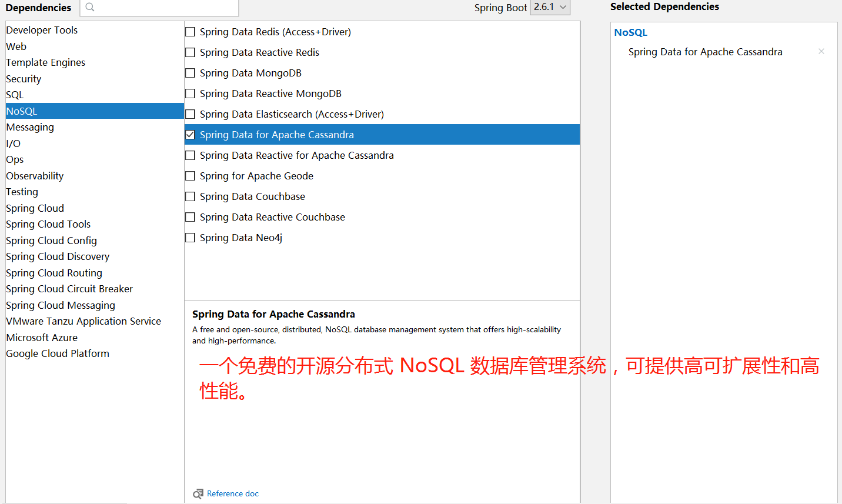Select the Testing category
Viewport: 842px width, 504px height.
[x=22, y=191]
